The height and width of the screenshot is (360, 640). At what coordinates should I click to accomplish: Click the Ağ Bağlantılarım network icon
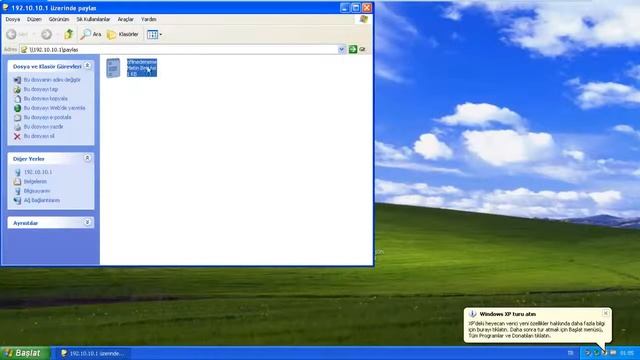[x=17, y=200]
